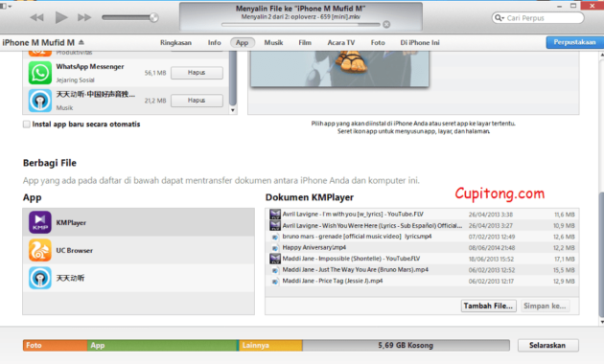The height and width of the screenshot is (364, 604).
Task: Click the play button
Action: [x=60, y=17]
